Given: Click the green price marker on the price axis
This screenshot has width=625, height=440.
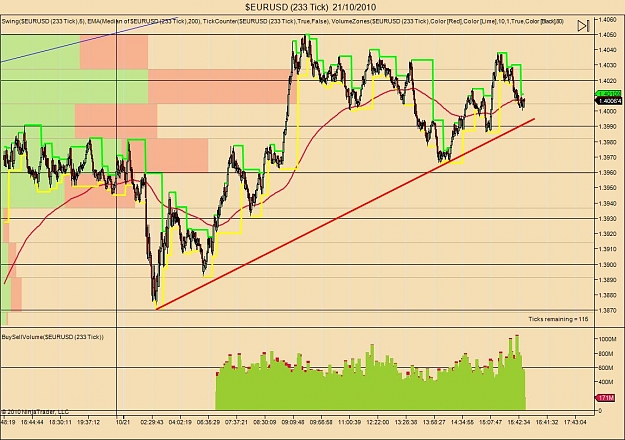Looking at the screenshot, I should 609,94.
